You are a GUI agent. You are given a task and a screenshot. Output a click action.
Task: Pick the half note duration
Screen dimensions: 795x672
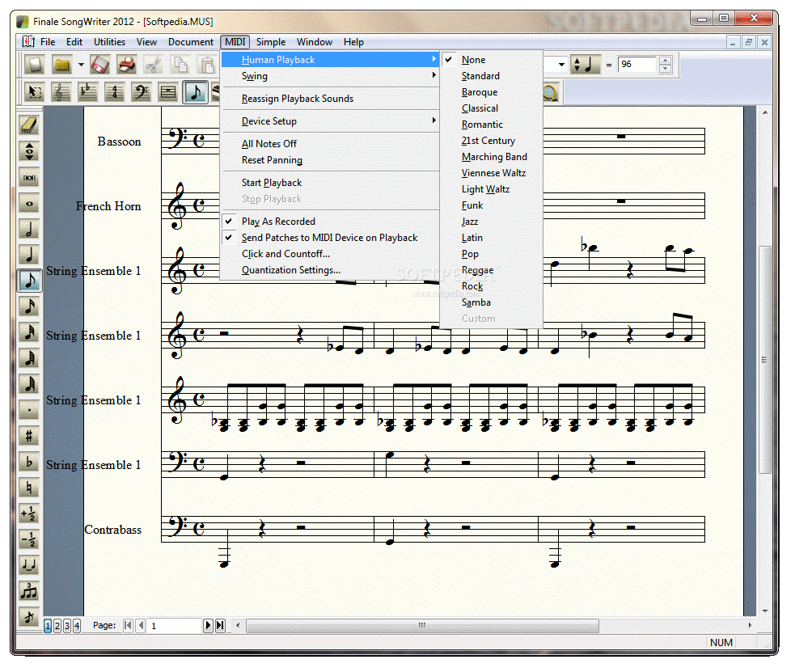coord(29,229)
